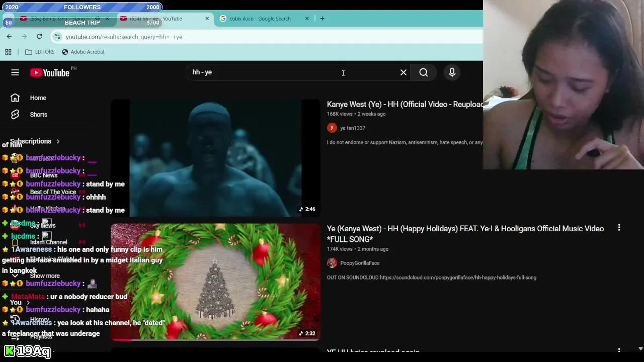Screen dimensions: 644x362
Task: Open the BBC News subscription
Action: 44,175
